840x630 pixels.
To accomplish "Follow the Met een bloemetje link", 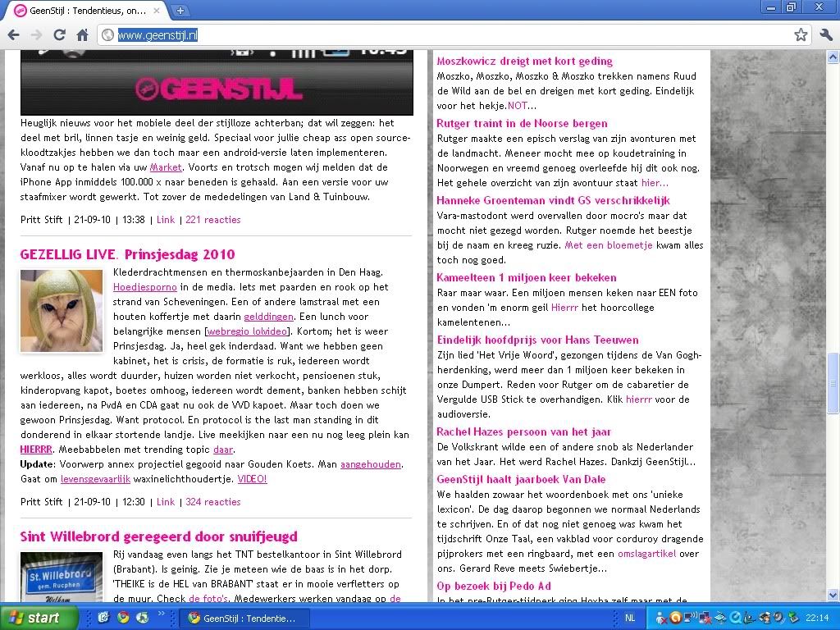I will (609, 245).
